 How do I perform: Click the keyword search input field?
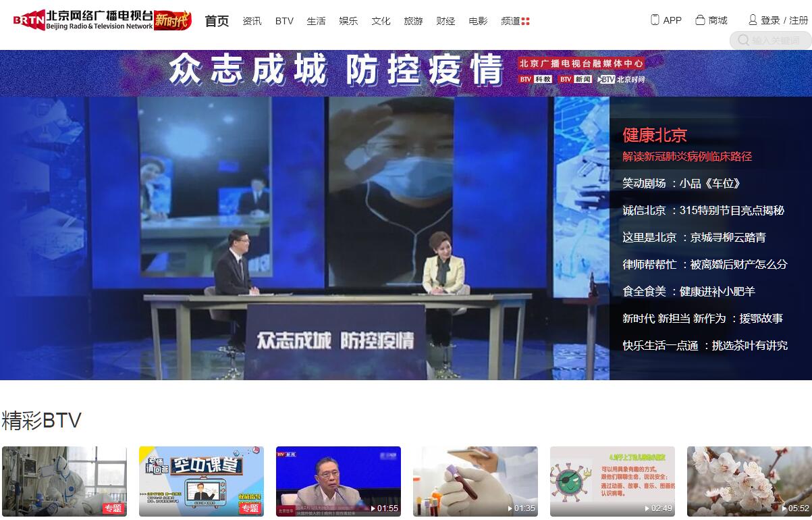tap(776, 41)
